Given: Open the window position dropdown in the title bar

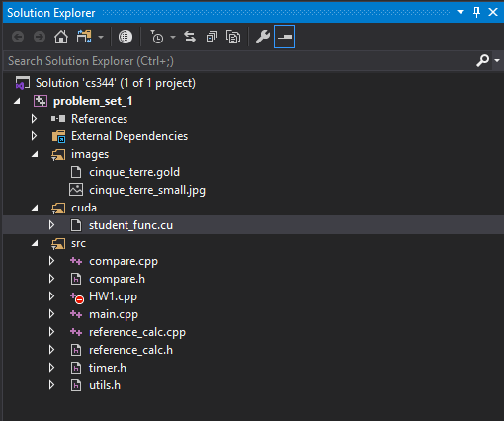Looking at the screenshot, I should pyautogui.click(x=461, y=12).
